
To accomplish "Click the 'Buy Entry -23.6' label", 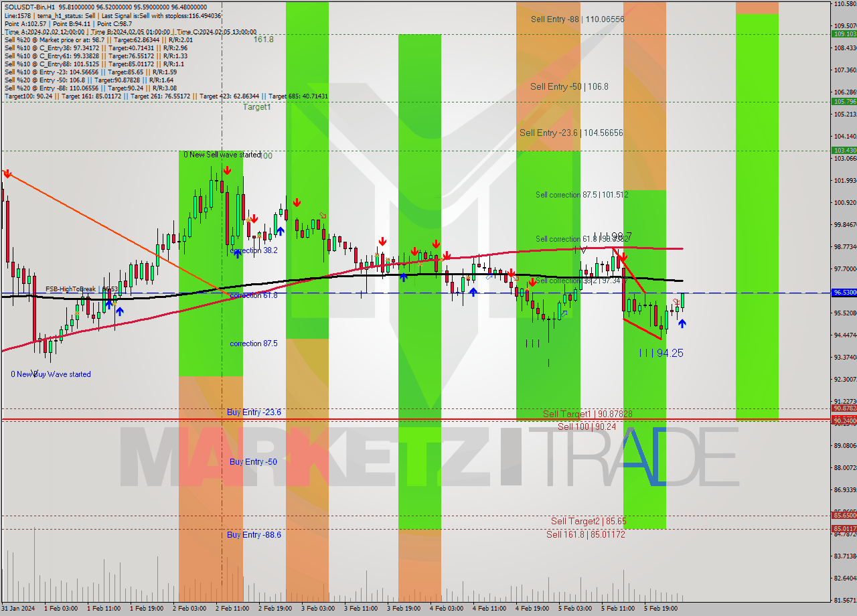I will (254, 412).
